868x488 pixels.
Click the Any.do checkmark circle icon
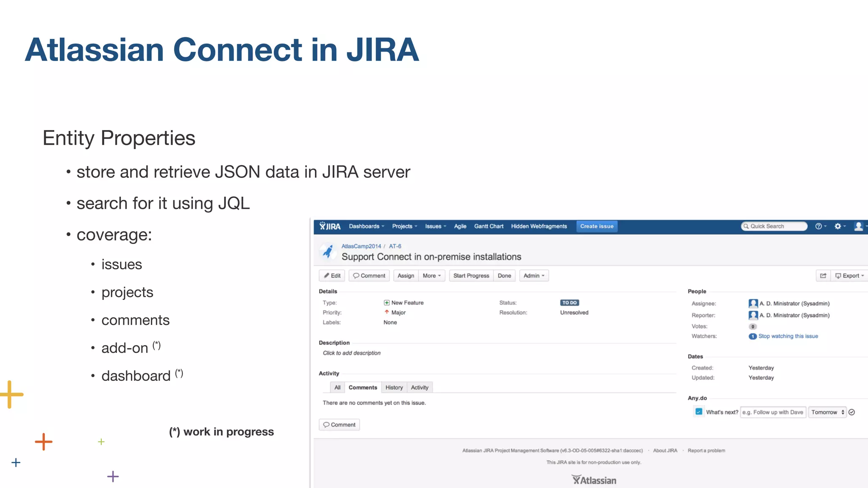[852, 412]
